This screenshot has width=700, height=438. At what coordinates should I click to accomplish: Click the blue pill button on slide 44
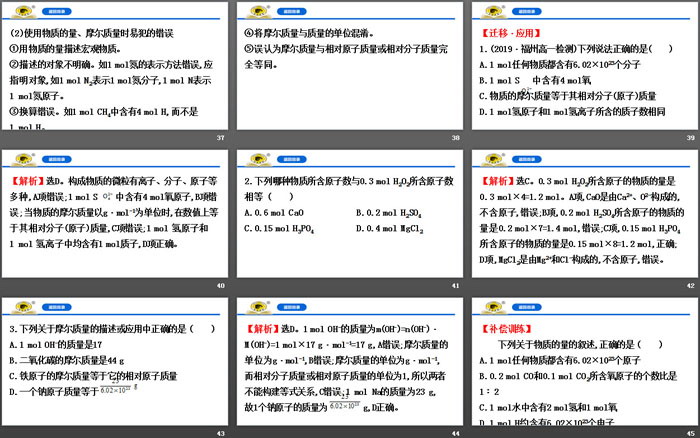pos(292,307)
